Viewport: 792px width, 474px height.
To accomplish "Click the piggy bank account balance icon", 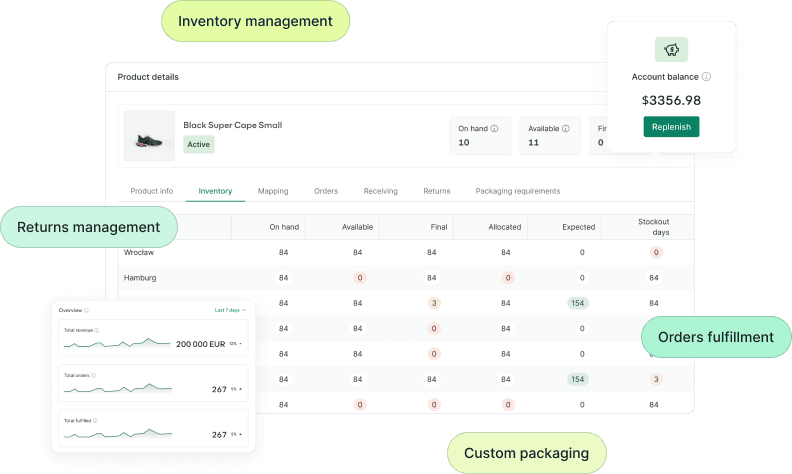I will [671, 50].
